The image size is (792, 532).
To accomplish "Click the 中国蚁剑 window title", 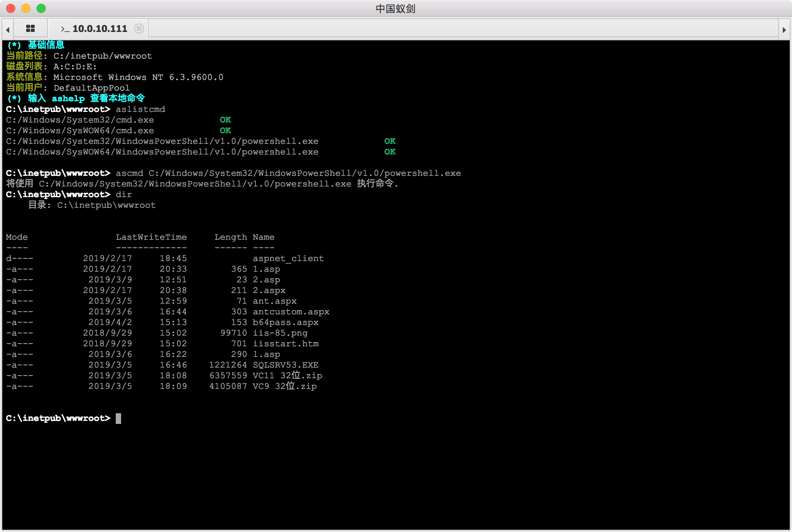I will 395,8.
